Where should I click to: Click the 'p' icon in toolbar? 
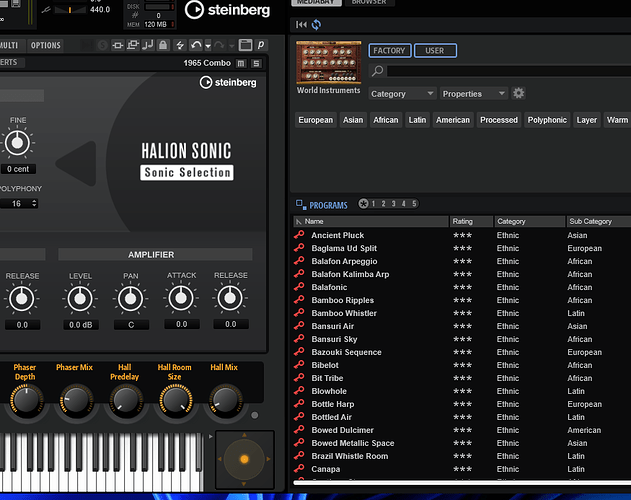[x=261, y=45]
